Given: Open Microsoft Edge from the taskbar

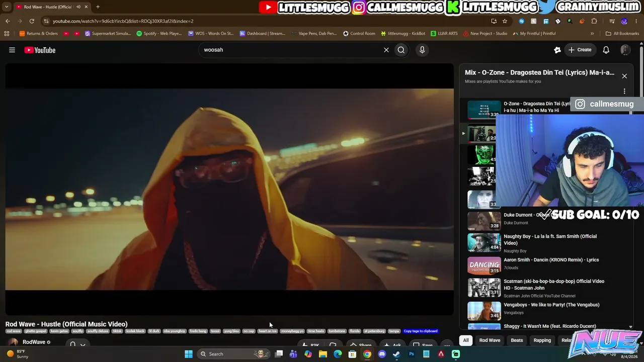Looking at the screenshot, I should coord(338,354).
